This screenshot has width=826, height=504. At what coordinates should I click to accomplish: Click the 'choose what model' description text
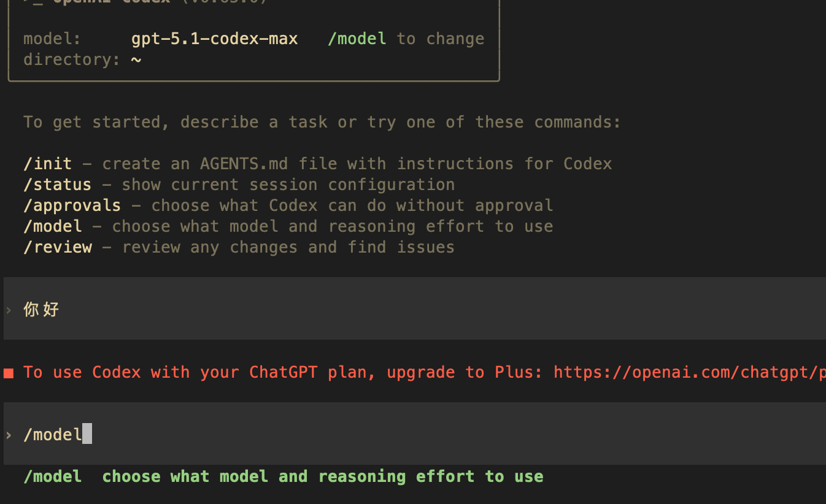coord(322,476)
